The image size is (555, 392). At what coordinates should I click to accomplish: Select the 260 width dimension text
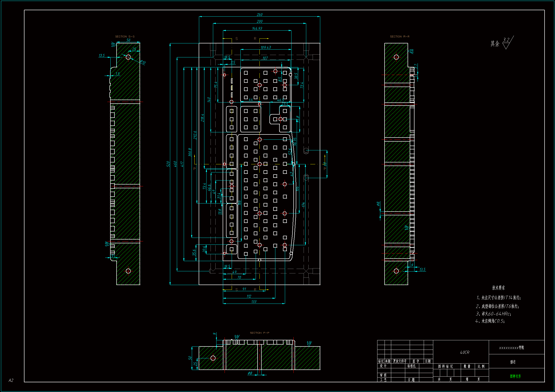(259, 15)
